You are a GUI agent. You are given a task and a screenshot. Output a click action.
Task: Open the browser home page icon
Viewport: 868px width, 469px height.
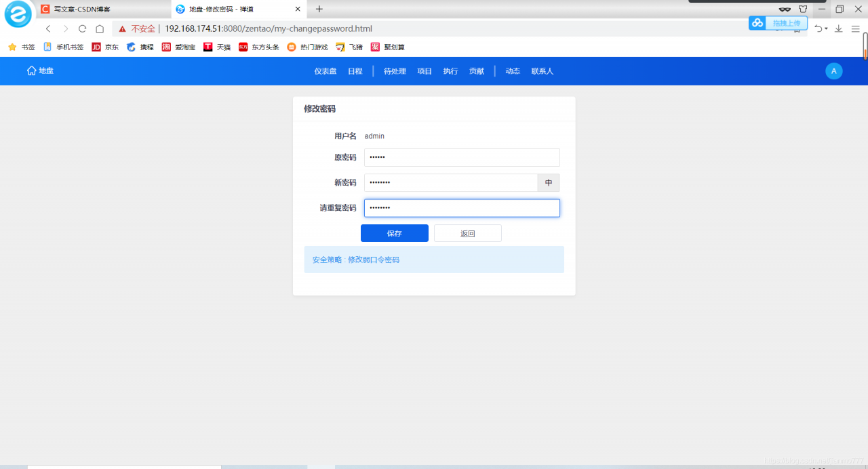coord(100,28)
